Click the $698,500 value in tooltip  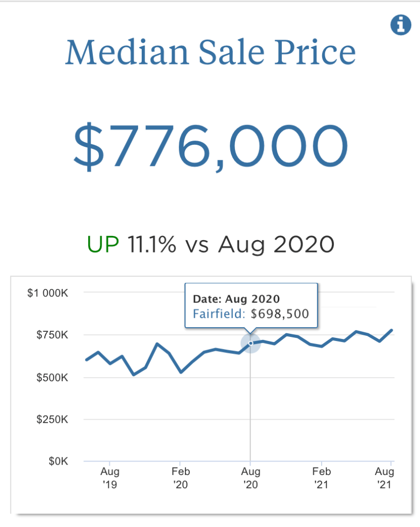pyautogui.click(x=279, y=313)
